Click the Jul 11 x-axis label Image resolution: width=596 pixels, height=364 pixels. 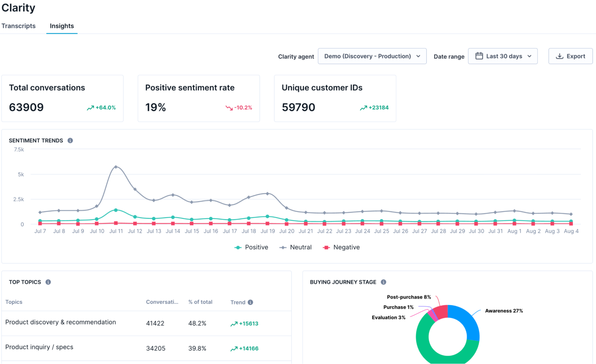pos(116,231)
